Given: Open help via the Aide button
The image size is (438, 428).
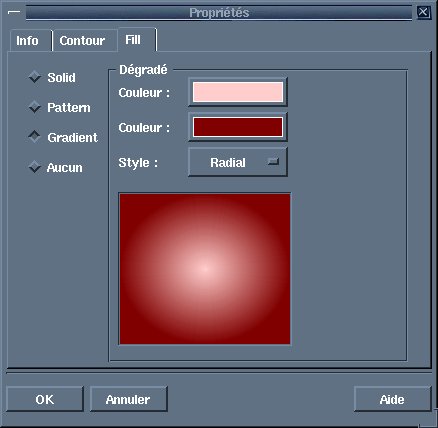Looking at the screenshot, I should (x=392, y=399).
